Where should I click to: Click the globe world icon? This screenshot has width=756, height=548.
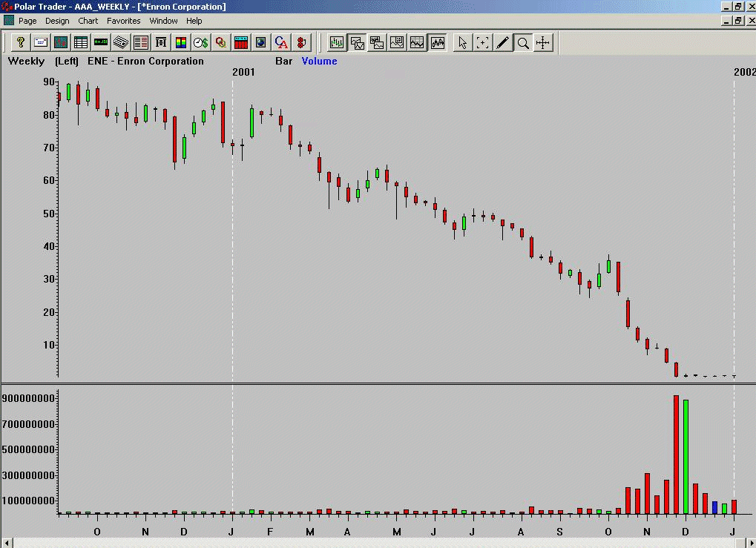pos(261,42)
